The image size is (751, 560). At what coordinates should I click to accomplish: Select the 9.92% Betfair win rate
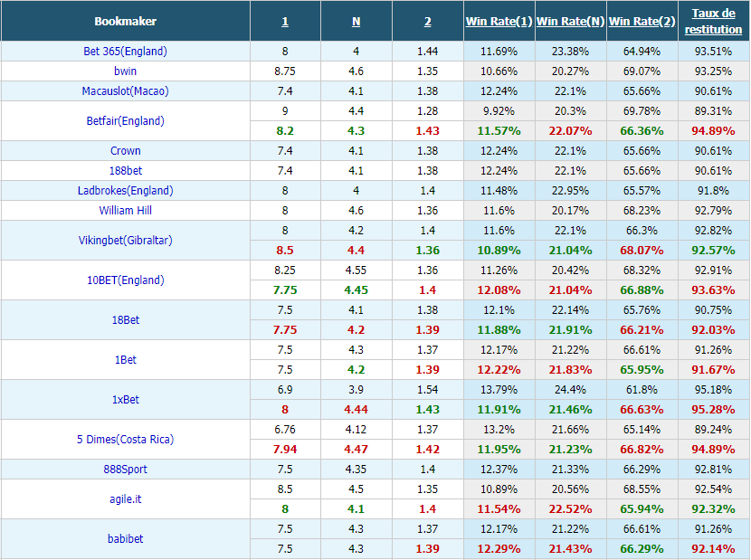point(499,111)
